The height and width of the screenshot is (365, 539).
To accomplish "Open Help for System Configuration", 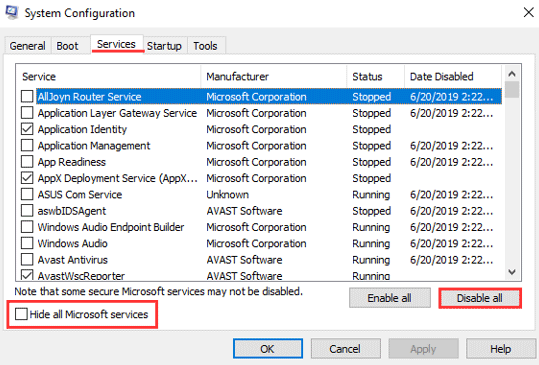I will click(x=500, y=349).
